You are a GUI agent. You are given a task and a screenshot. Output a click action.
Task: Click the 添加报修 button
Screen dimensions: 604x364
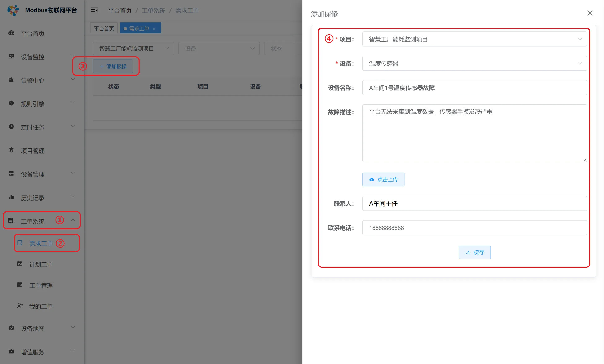point(113,66)
